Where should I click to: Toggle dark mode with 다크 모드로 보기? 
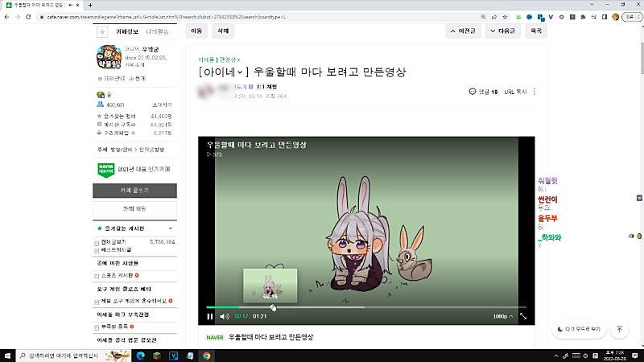579,329
